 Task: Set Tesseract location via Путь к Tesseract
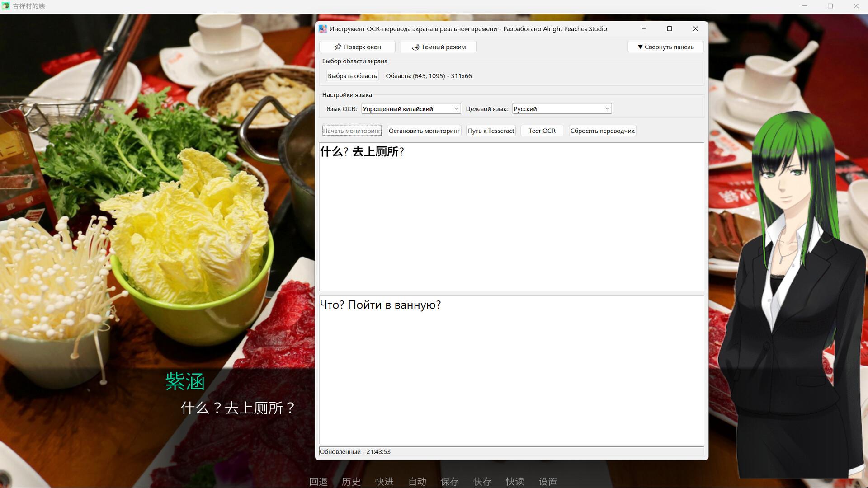click(491, 131)
